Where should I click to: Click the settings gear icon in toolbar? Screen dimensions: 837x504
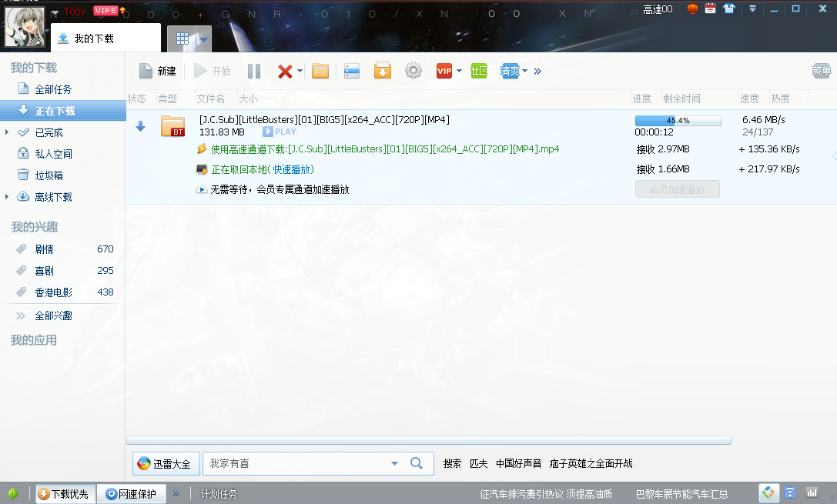(x=413, y=72)
